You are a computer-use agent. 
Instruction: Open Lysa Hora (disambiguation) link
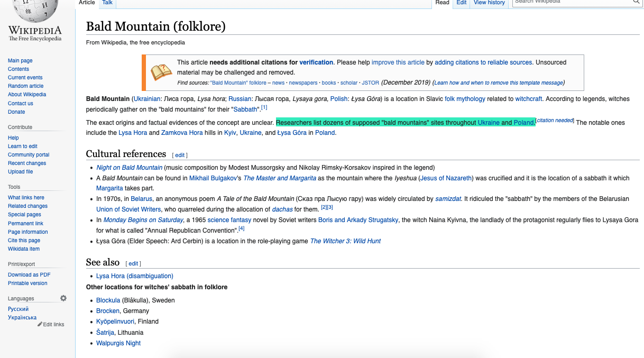coord(135,276)
